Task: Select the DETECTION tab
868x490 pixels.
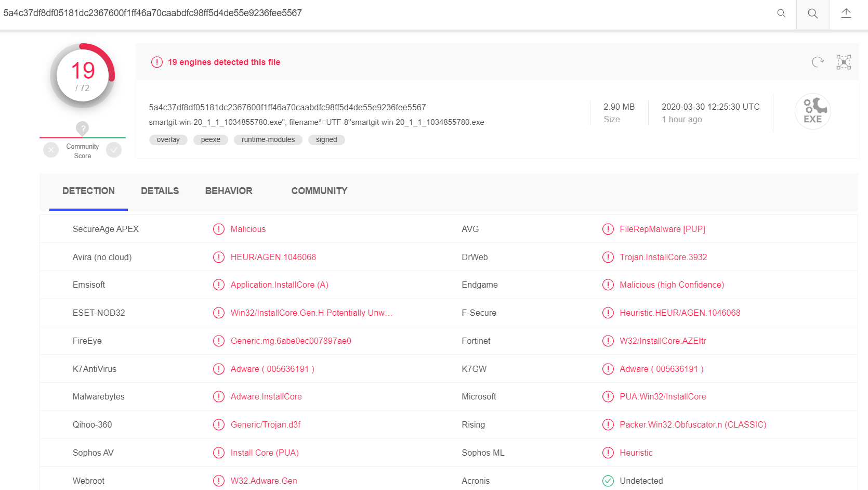Action: click(x=88, y=191)
